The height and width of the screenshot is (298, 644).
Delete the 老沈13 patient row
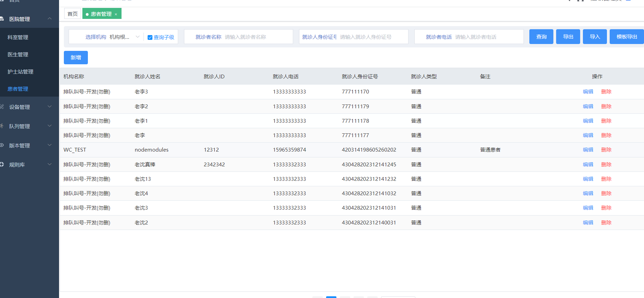tap(606, 179)
